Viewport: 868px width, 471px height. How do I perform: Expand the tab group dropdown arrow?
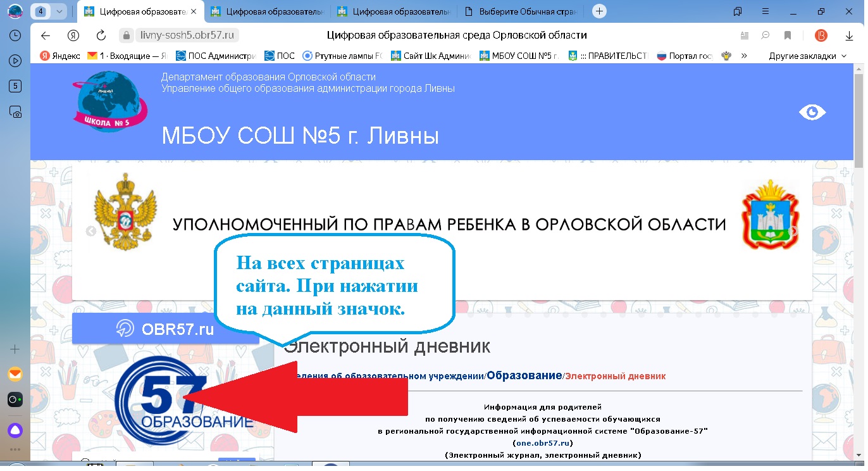[59, 11]
